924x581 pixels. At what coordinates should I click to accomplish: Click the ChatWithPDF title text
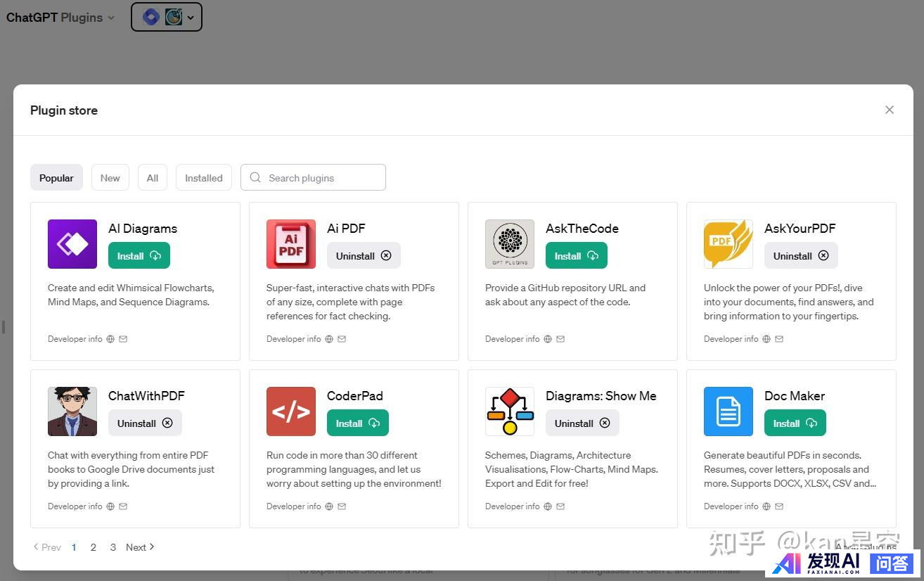146,396
